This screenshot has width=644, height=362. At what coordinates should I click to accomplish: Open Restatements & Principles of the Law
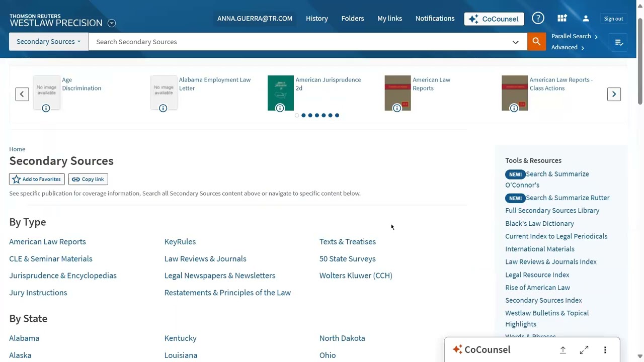(227, 293)
